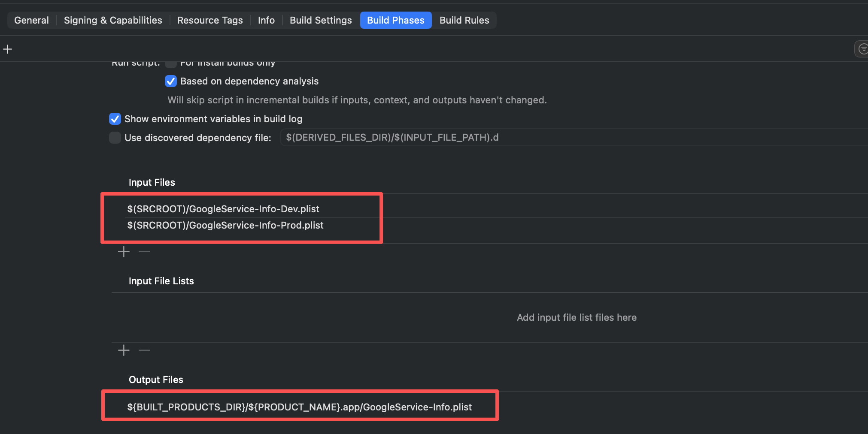Select the Build Rules tab

tap(464, 20)
